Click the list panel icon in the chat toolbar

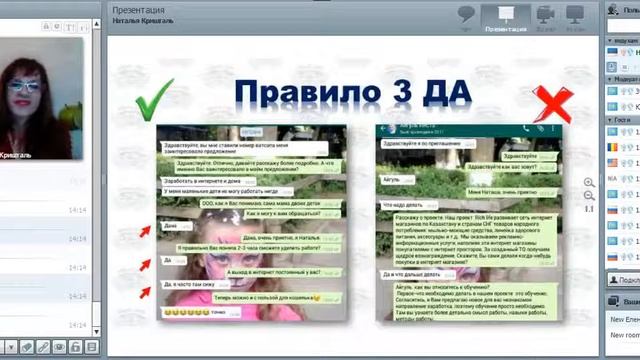(92, 347)
